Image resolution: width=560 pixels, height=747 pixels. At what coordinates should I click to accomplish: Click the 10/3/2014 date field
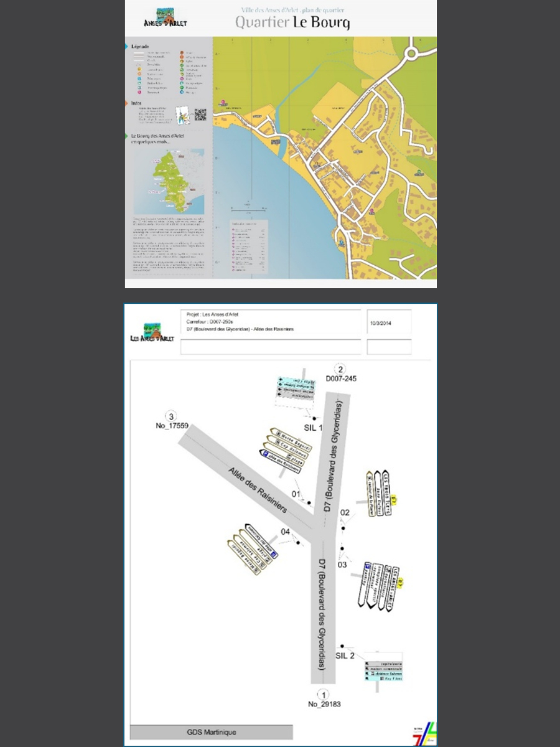pyautogui.click(x=389, y=323)
